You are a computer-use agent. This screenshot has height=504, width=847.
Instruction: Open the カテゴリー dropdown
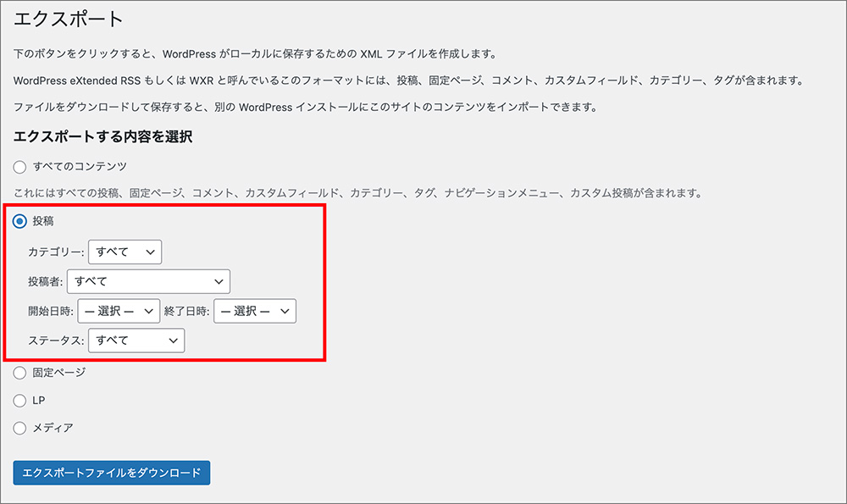click(125, 252)
